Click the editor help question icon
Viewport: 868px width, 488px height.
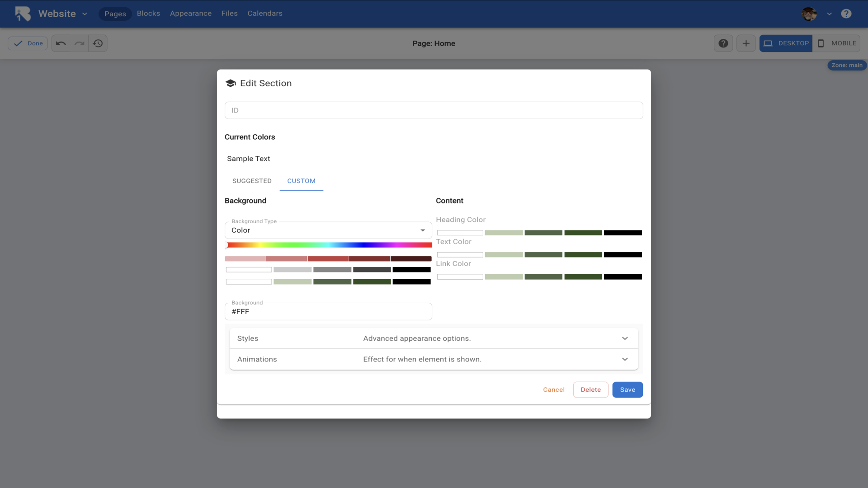(x=723, y=43)
